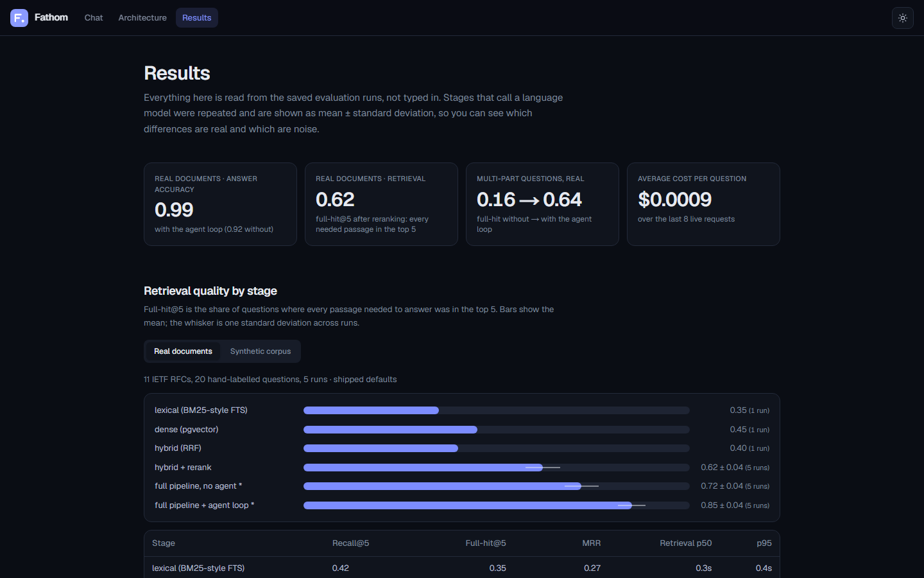Image resolution: width=924 pixels, height=578 pixels.
Task: Click the 0.3s retrieval p50 cell
Action: (704, 568)
